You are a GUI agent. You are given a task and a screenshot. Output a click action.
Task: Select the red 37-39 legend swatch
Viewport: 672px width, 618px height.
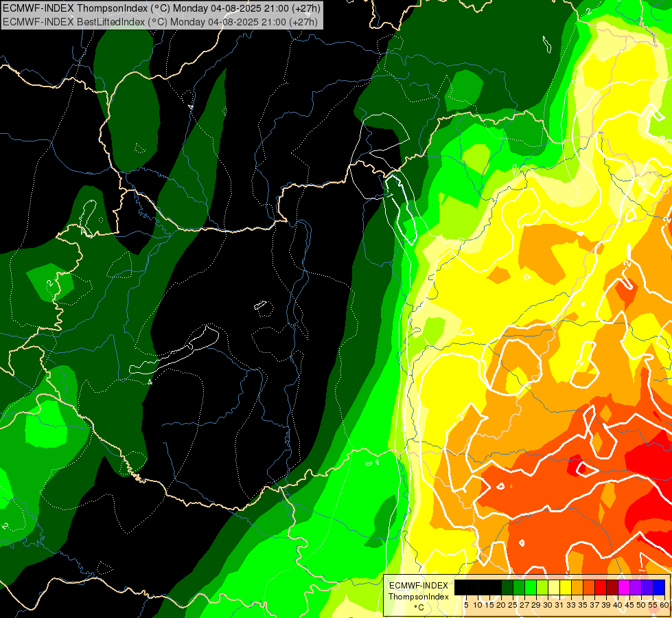coord(601,587)
